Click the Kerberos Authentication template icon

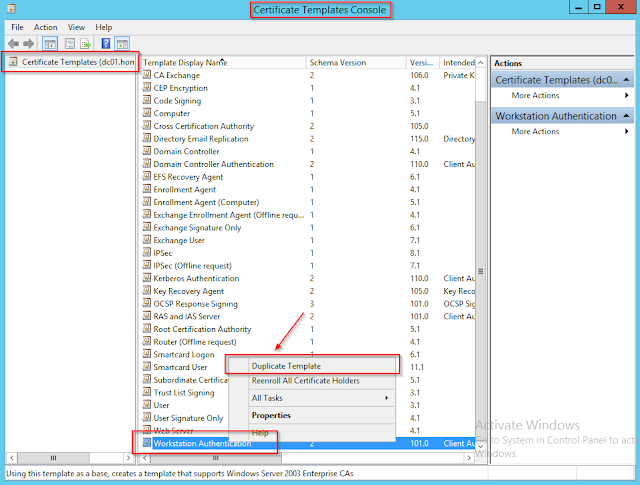[146, 278]
